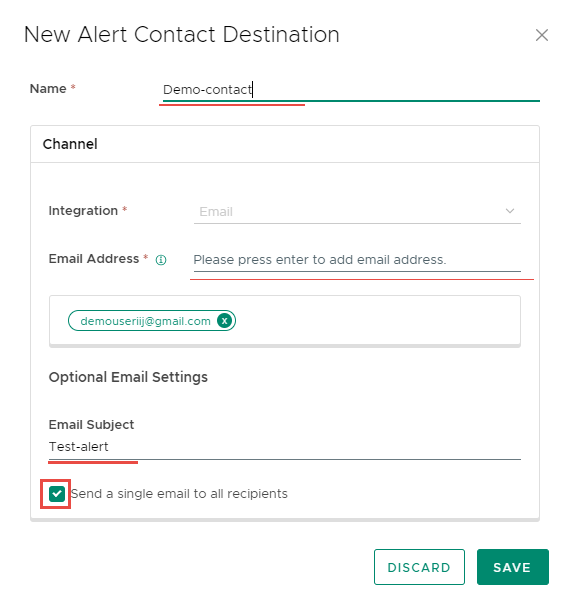Save the alert contact destination
Viewport: 568px width, 605px height.
(x=512, y=567)
